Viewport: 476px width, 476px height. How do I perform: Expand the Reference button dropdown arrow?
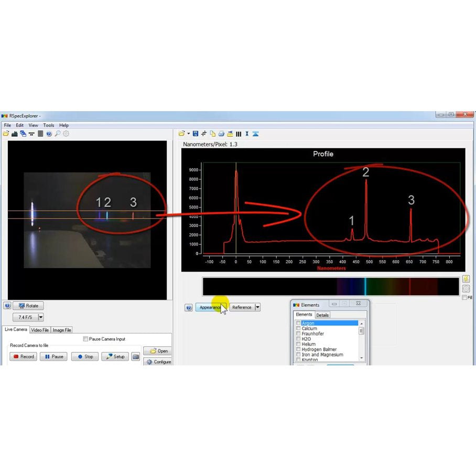(257, 307)
